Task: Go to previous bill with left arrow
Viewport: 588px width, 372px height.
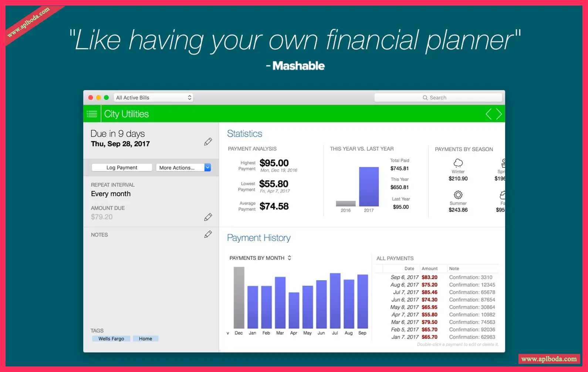Action: pos(489,114)
